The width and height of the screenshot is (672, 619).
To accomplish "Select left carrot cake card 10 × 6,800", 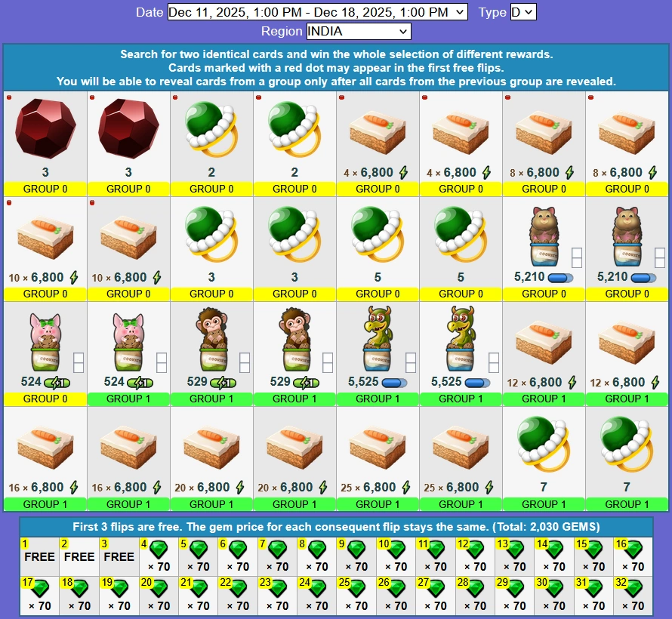I will (45, 249).
